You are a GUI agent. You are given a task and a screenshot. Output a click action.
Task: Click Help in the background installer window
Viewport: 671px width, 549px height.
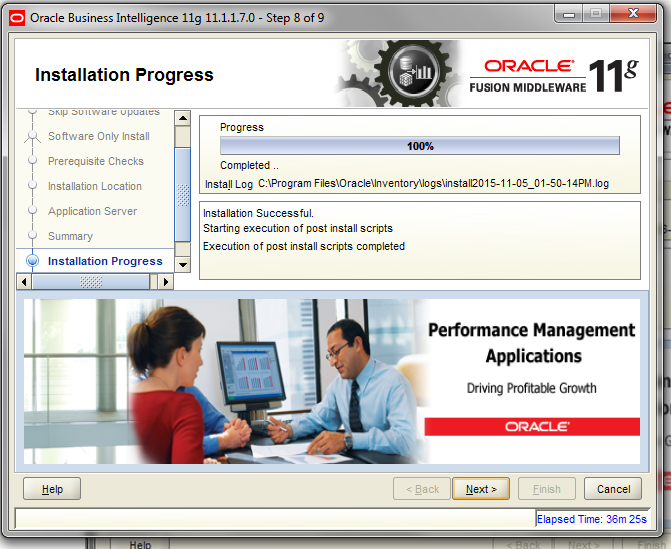click(140, 544)
